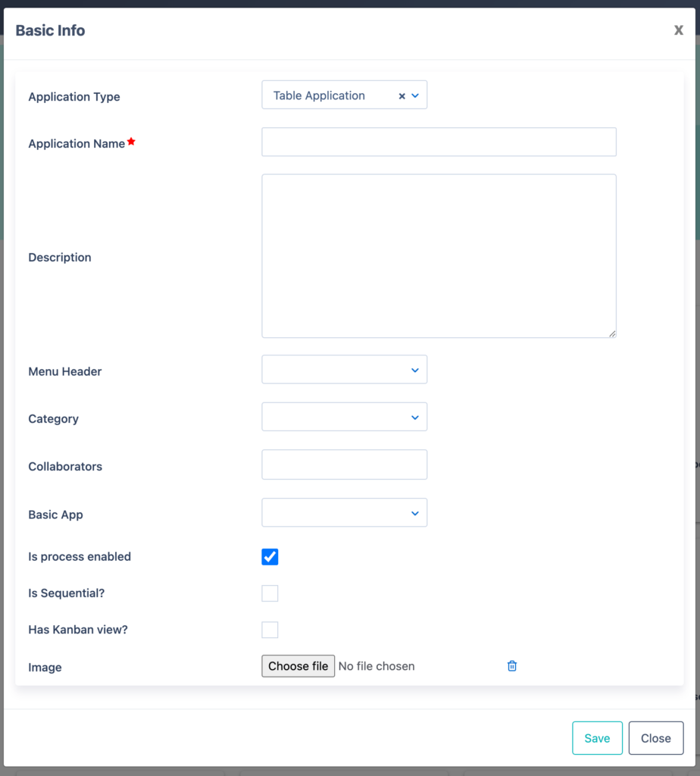Click the resize handle of the Description box
This screenshot has width=700, height=776.
[611, 333]
